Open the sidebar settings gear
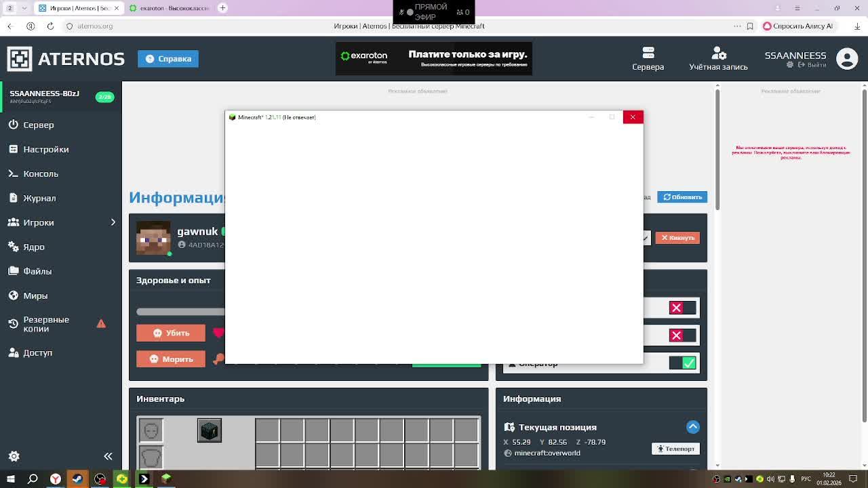This screenshot has width=868, height=488. (x=14, y=456)
